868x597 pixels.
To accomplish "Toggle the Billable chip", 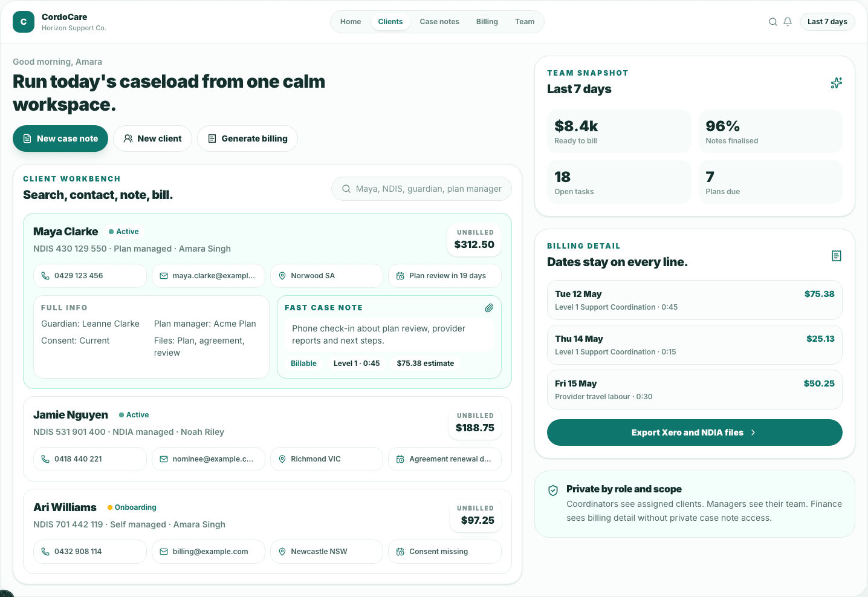I will [303, 364].
